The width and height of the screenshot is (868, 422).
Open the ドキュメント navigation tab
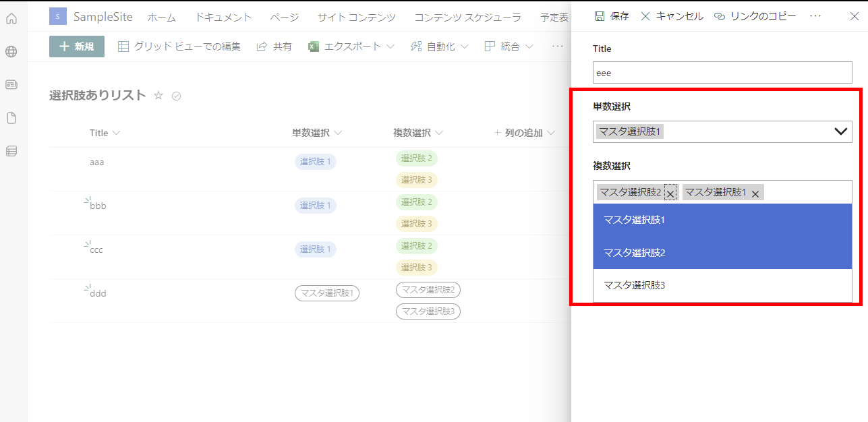click(223, 18)
